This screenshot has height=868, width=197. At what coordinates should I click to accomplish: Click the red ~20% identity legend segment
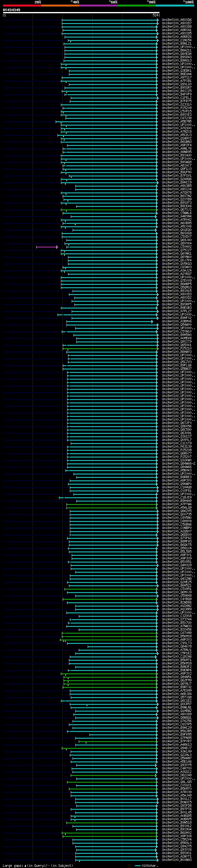pyautogui.click(x=22, y=6)
